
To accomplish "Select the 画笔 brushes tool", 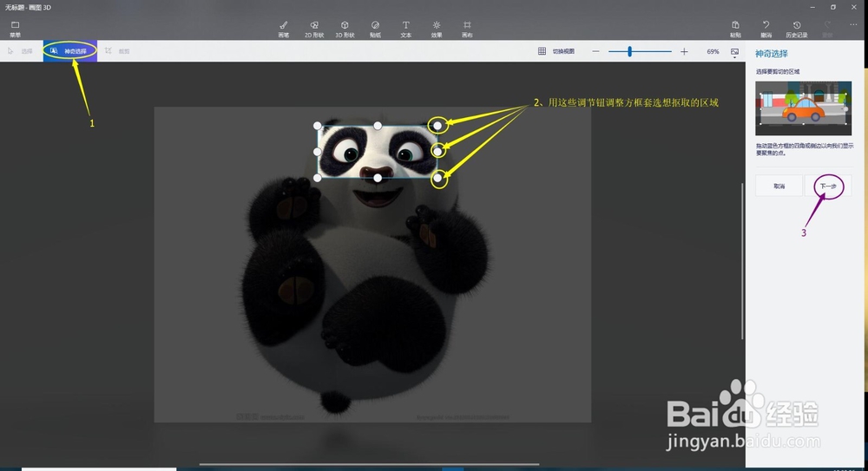I will click(284, 29).
